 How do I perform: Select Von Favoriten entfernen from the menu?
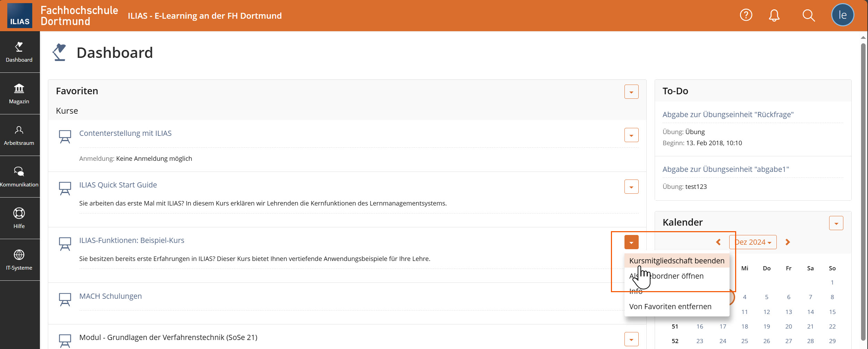click(670, 306)
